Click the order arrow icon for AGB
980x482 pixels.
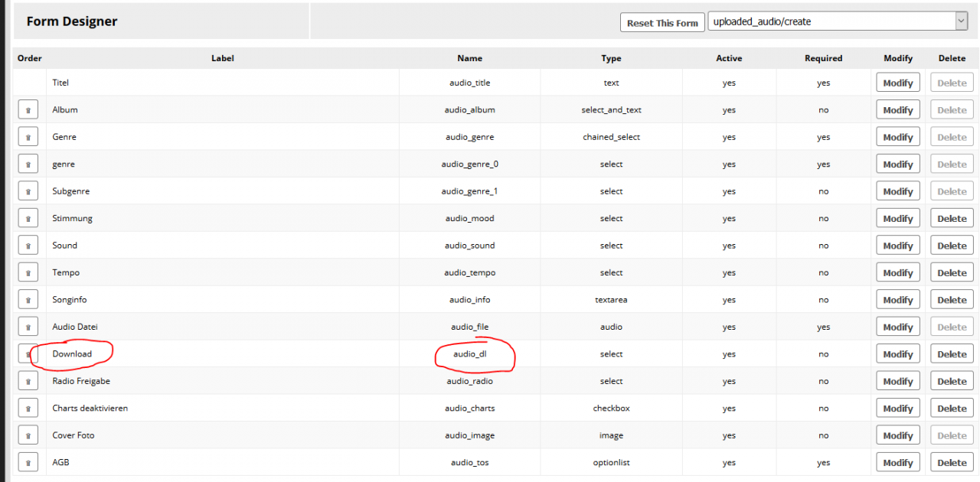coord(28,463)
